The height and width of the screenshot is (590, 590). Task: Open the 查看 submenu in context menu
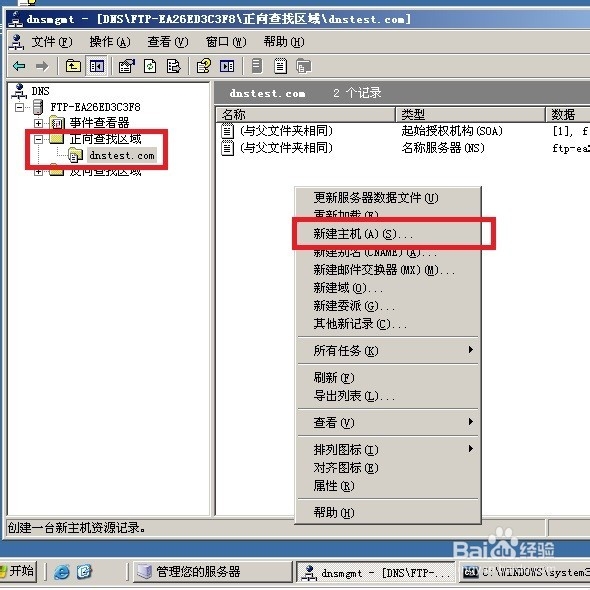(388, 423)
